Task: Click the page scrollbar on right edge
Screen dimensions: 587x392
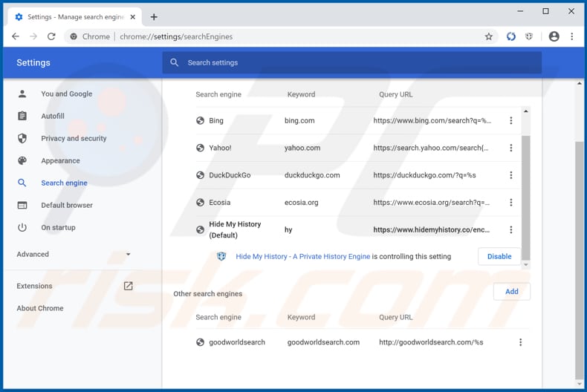Action: click(x=579, y=260)
